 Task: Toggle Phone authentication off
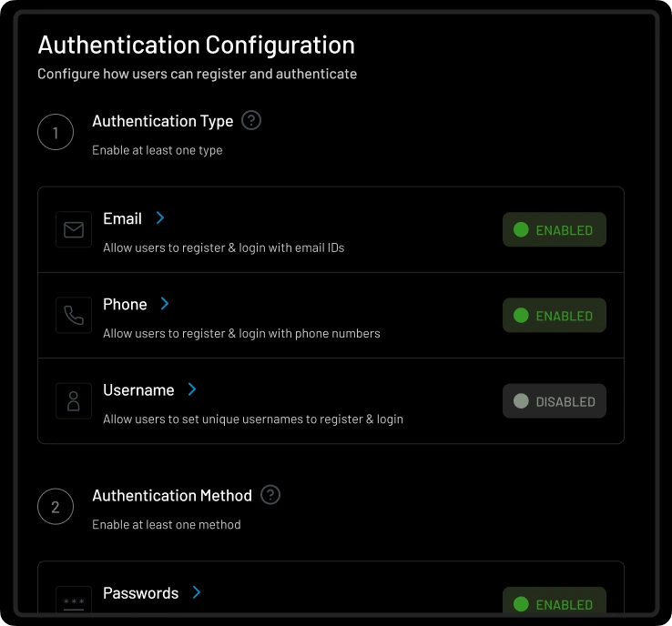point(554,316)
